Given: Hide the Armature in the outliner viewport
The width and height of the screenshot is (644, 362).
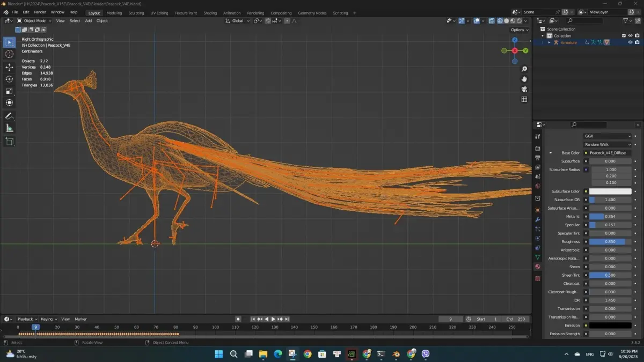Looking at the screenshot, I should (x=630, y=42).
